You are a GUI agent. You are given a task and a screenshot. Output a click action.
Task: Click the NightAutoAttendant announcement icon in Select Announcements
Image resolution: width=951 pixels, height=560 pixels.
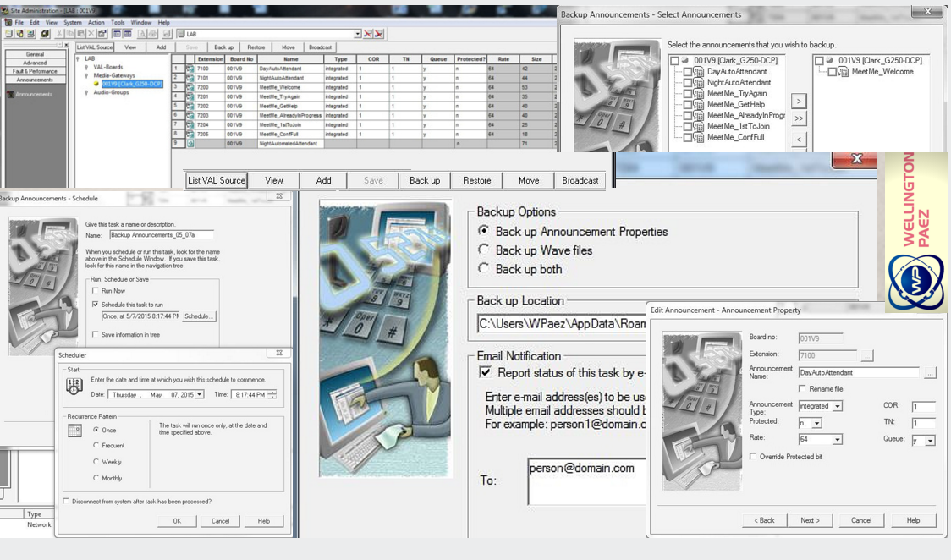click(699, 82)
